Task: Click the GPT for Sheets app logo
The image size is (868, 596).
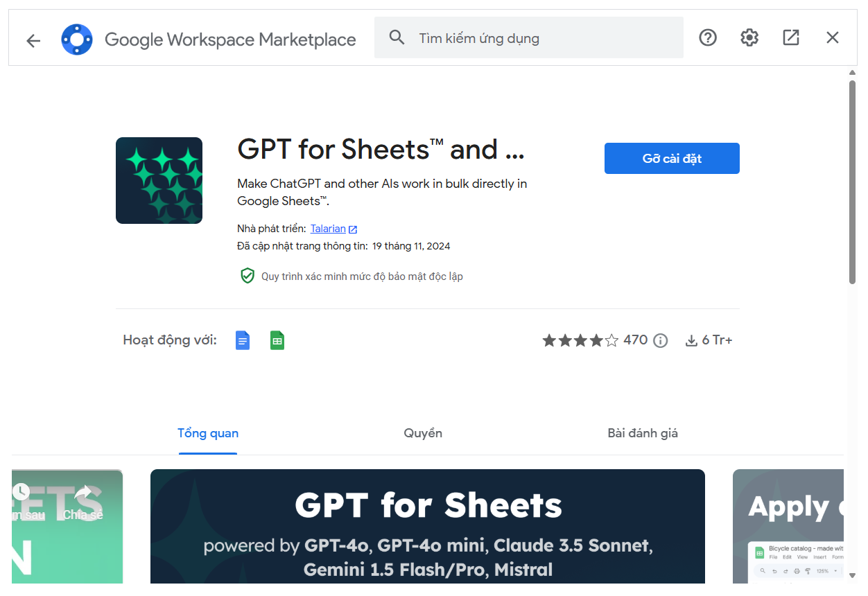Action: point(159,180)
